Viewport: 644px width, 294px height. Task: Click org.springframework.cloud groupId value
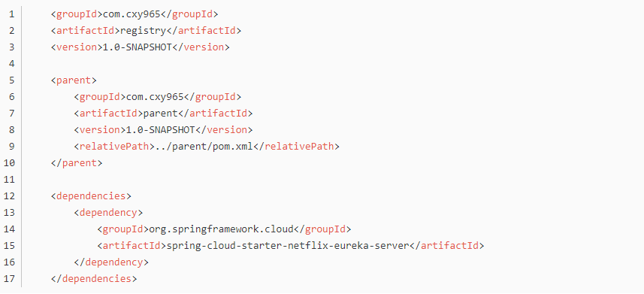click(221, 229)
